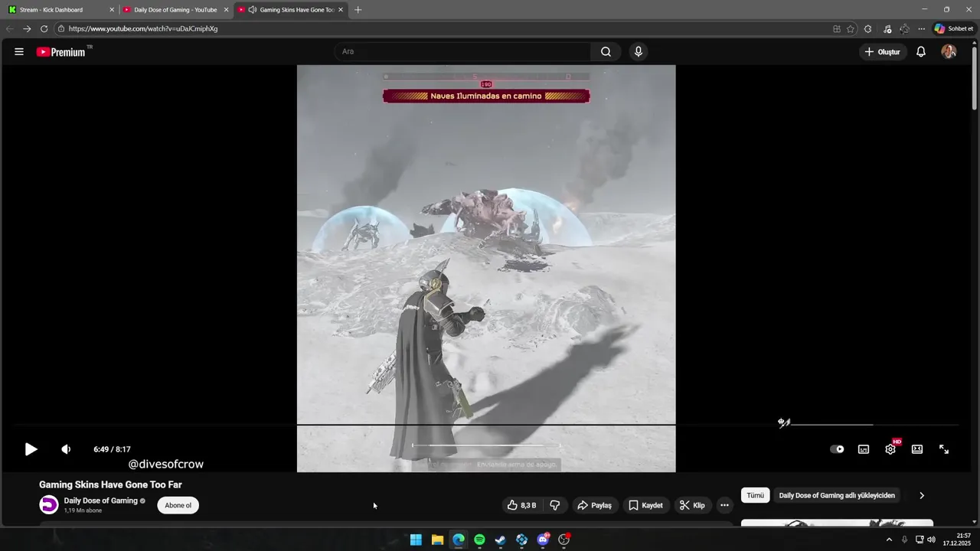Select the Daily Dose of Gaming adlı yükleyiciden chip
Image resolution: width=980 pixels, height=551 pixels.
click(x=837, y=495)
